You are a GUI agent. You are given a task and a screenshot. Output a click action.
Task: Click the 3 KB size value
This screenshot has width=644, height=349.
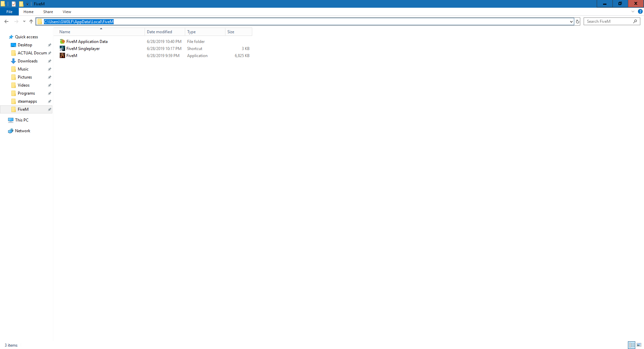click(x=246, y=49)
